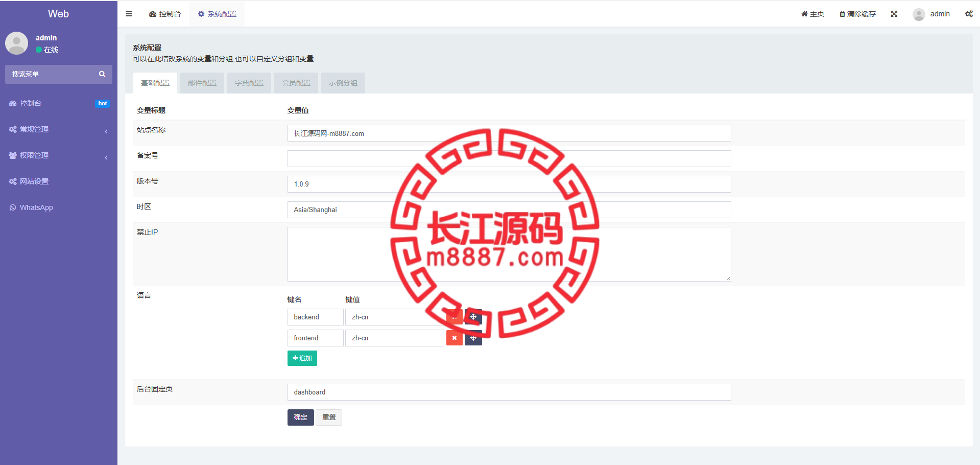This screenshot has width=980, height=465.
Task: Select the 基础配置 tab
Action: (155, 83)
